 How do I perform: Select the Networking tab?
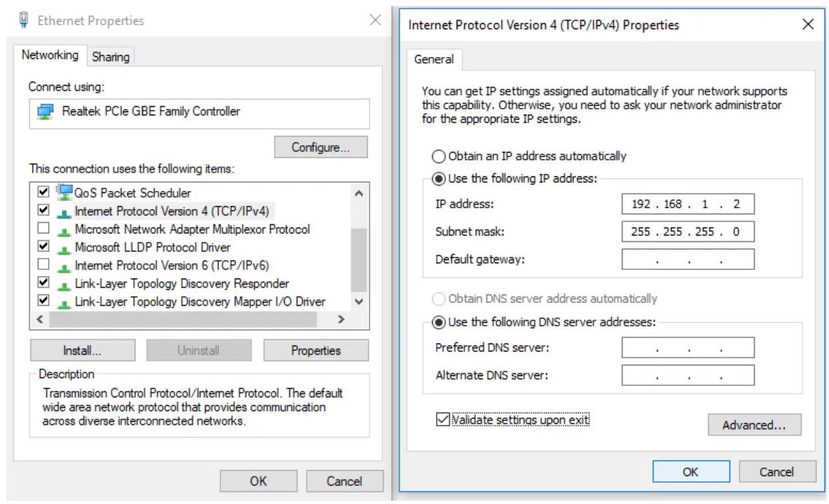tap(50, 55)
